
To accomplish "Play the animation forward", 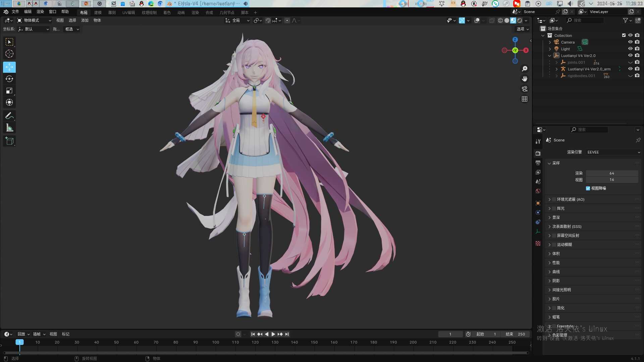I will (x=273, y=334).
